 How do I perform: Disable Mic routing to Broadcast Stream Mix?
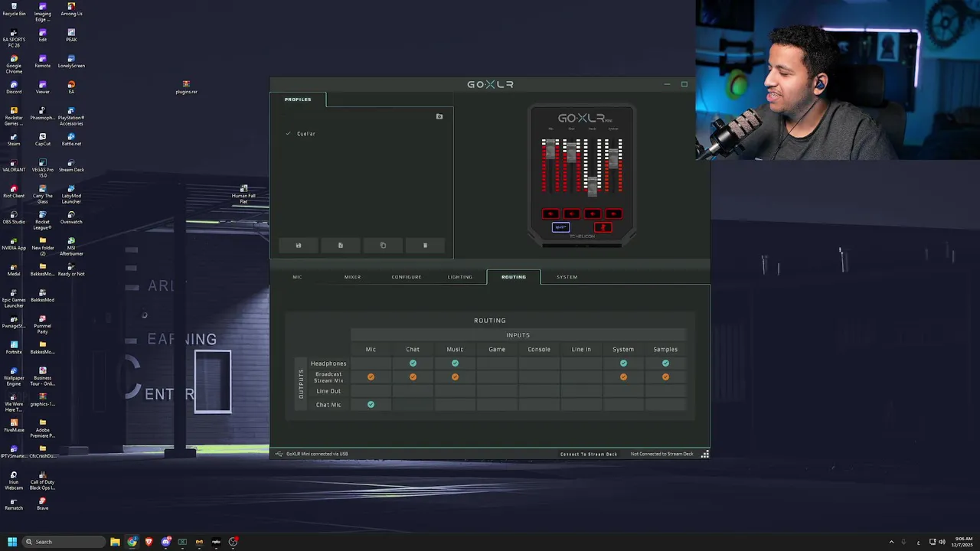[x=371, y=377]
